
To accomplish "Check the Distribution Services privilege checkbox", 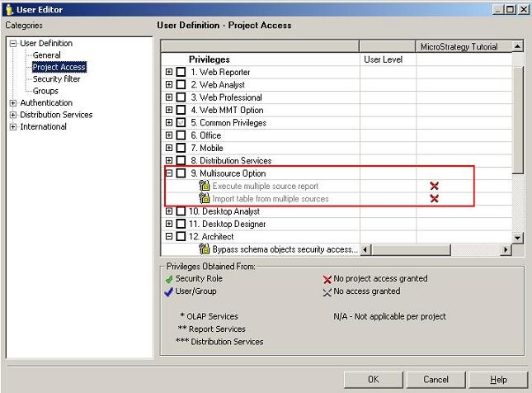I will point(181,161).
